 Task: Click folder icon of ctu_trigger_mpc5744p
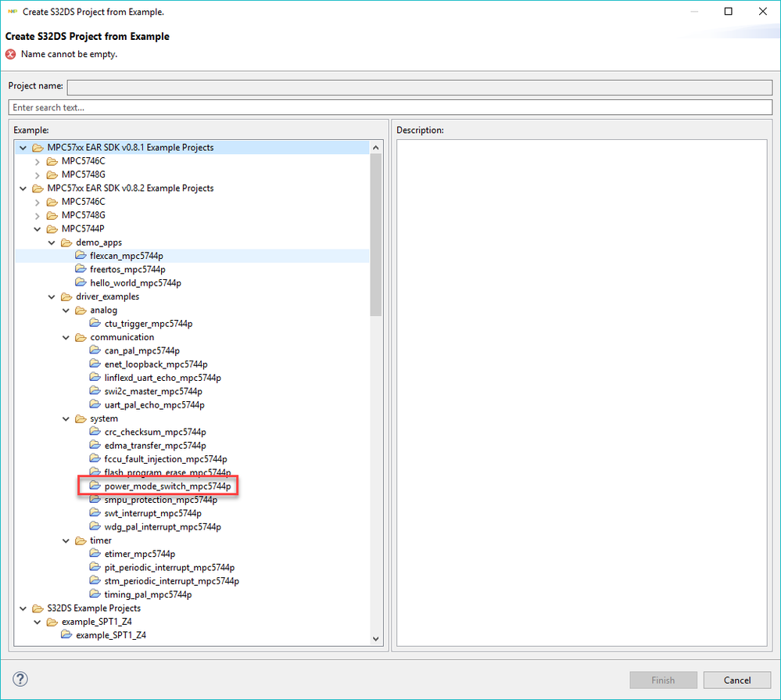point(95,323)
